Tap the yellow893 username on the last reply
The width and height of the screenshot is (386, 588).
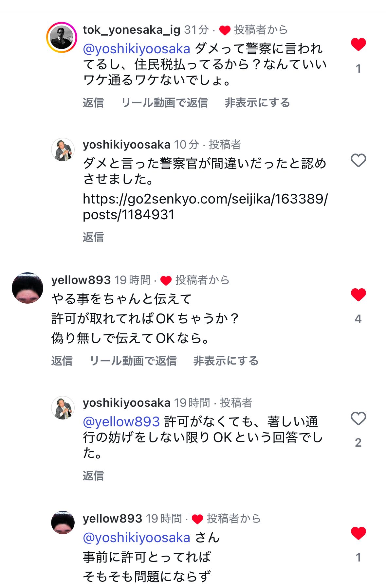point(112,519)
